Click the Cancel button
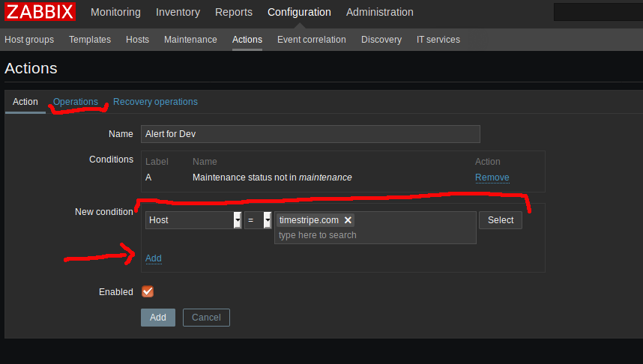Viewport: 643px width, 364px height. click(206, 318)
